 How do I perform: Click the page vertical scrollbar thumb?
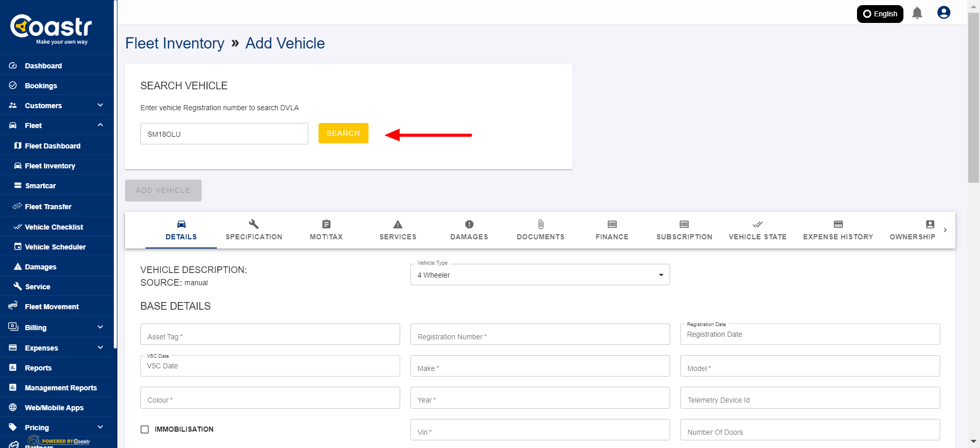[x=974, y=97]
